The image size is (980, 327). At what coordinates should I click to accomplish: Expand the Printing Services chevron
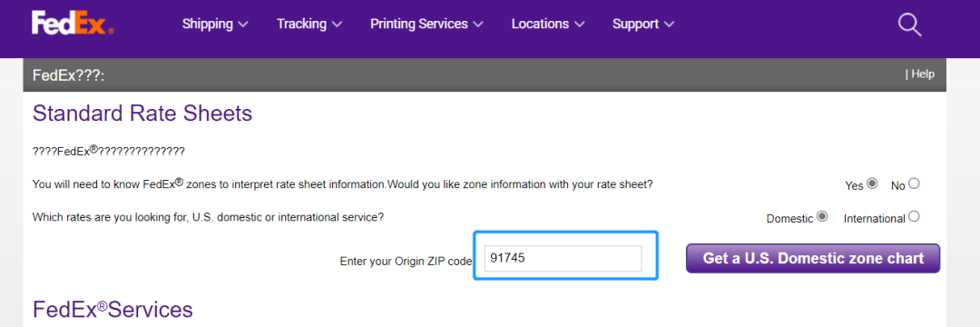pos(478,25)
